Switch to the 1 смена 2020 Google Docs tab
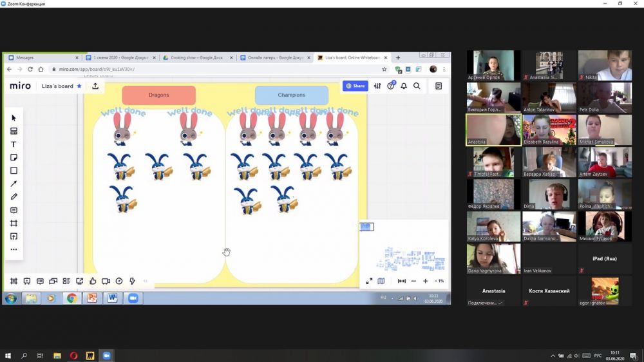 pyautogui.click(x=121, y=57)
